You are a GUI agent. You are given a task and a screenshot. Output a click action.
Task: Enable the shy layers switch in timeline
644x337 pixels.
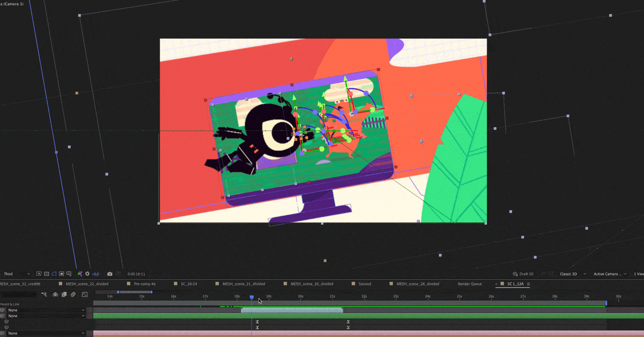[55, 294]
